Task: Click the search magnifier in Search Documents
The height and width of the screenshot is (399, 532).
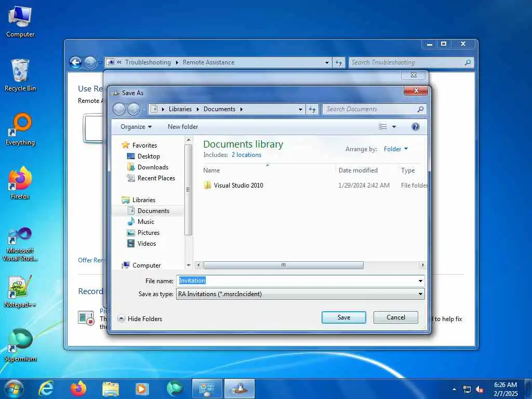Action: [x=420, y=109]
